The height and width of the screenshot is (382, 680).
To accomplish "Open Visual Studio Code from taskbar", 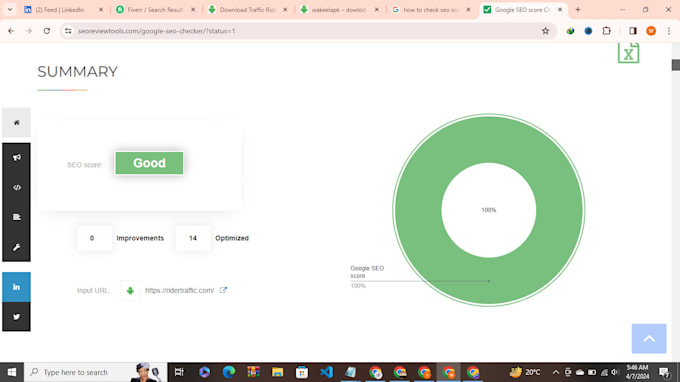I will pyautogui.click(x=326, y=372).
